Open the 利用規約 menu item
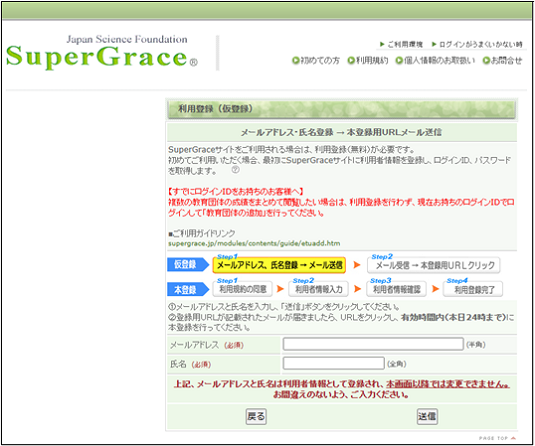The height and width of the screenshot is (446, 535). [x=372, y=61]
